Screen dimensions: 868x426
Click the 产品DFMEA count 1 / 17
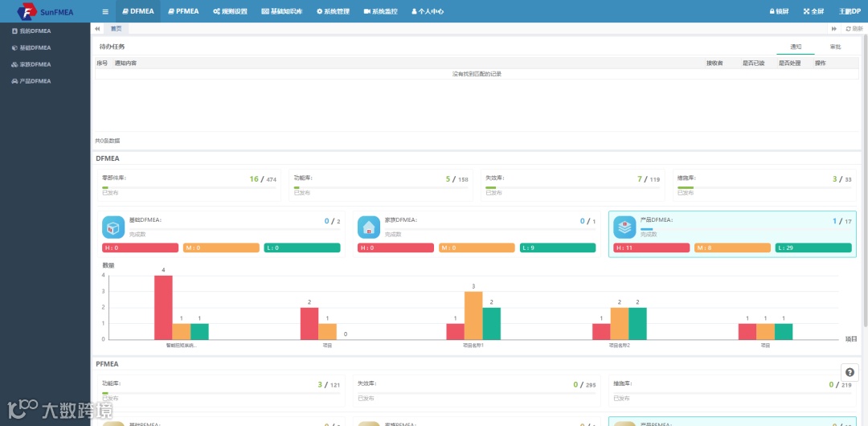tap(841, 221)
